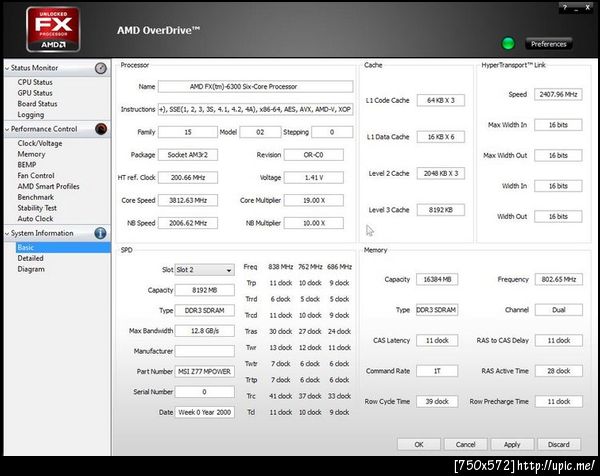
Task: Open the SPD Slot dropdown
Action: coord(204,270)
